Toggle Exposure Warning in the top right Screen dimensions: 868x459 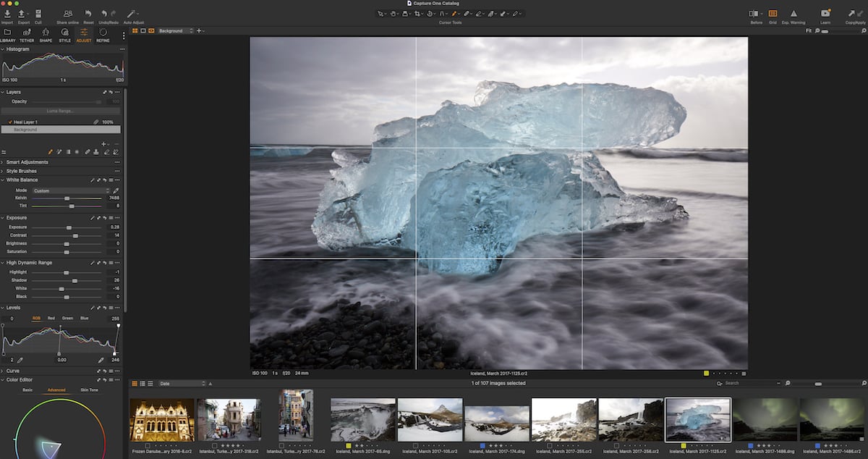pos(793,13)
